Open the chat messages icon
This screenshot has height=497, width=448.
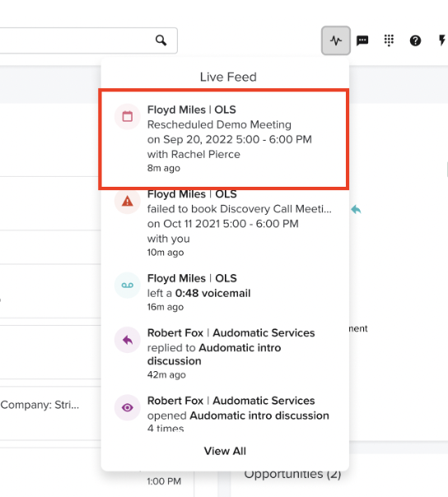362,40
